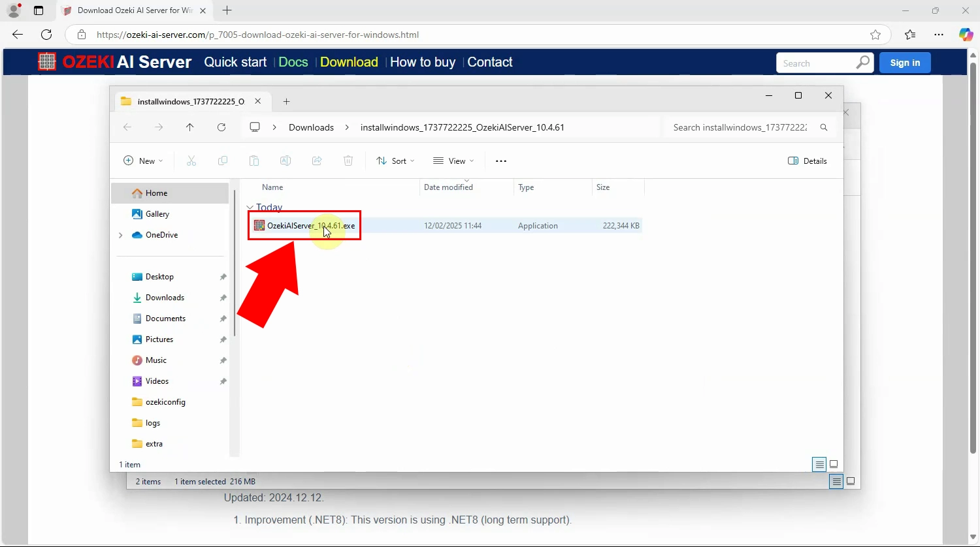Unpin Videos using its pin icon
The image size is (980, 547).
(x=223, y=381)
